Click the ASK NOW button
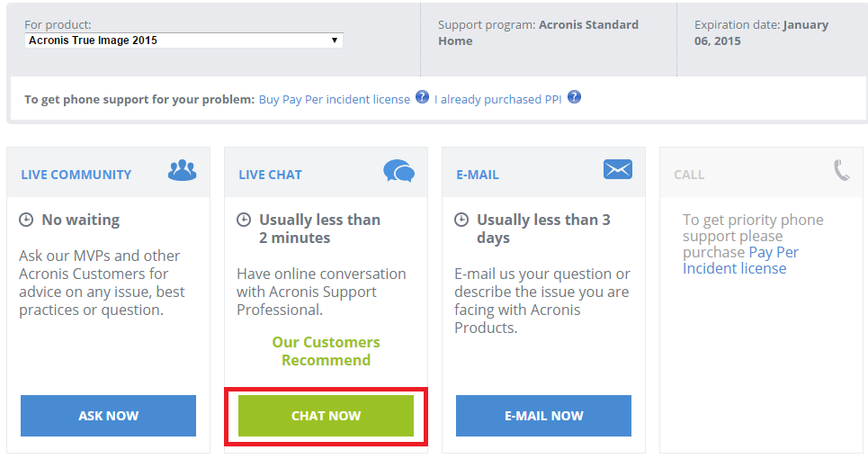This screenshot has height=459, width=868. 109,416
